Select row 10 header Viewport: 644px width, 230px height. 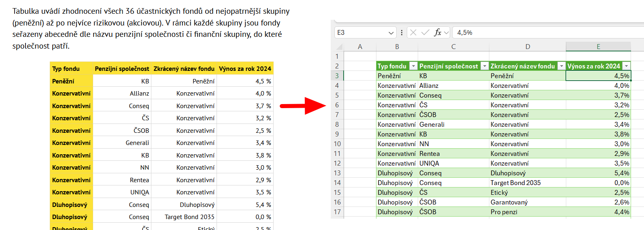pyautogui.click(x=337, y=144)
